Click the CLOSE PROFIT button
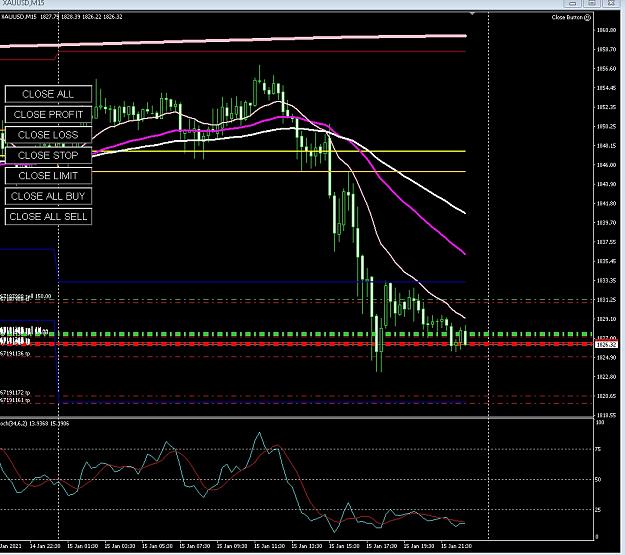The height and width of the screenshot is (555, 625). [x=48, y=114]
